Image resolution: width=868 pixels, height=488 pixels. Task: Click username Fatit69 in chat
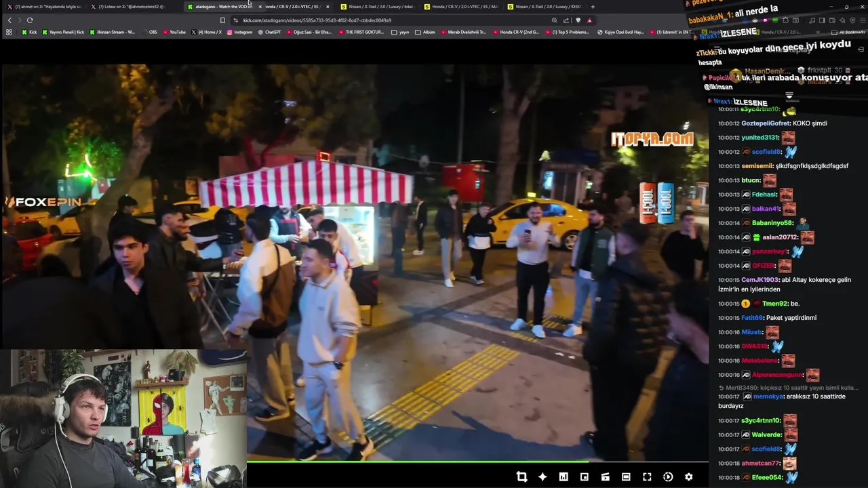click(752, 318)
